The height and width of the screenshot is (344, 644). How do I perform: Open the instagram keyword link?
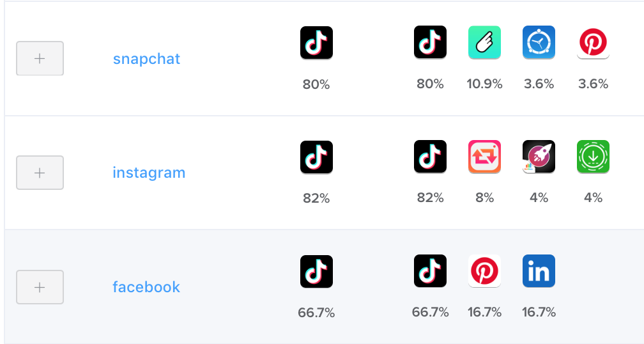149,173
